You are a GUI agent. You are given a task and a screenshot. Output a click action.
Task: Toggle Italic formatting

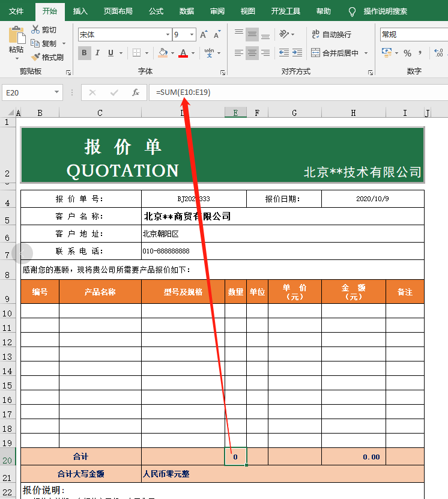(x=98, y=53)
